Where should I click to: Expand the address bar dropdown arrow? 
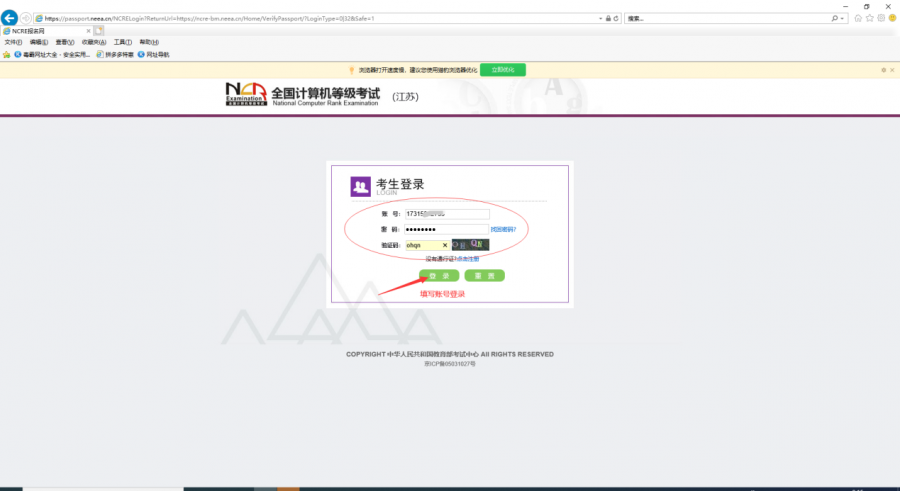601,18
